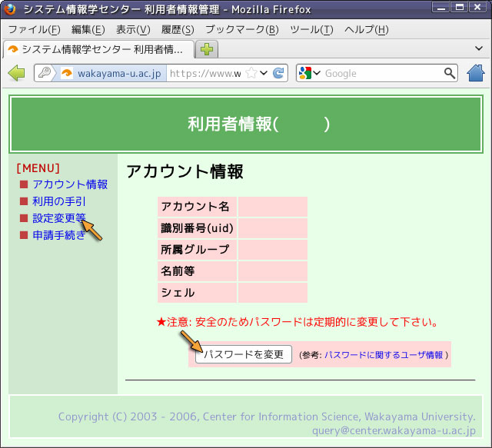Viewport: 492px width, 448px height.
Task: Open a new tab with plus icon
Action: pos(207,49)
